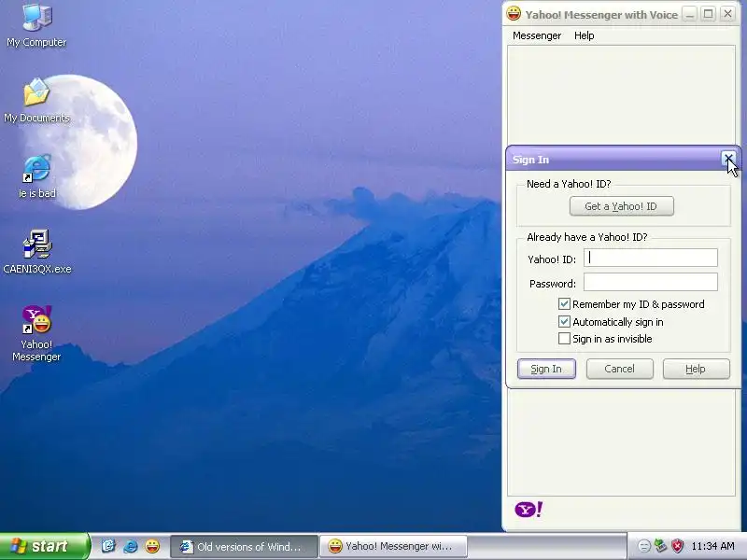The image size is (747, 560).
Task: Click the Yahoo! Messenger tray icon
Action: click(x=644, y=546)
